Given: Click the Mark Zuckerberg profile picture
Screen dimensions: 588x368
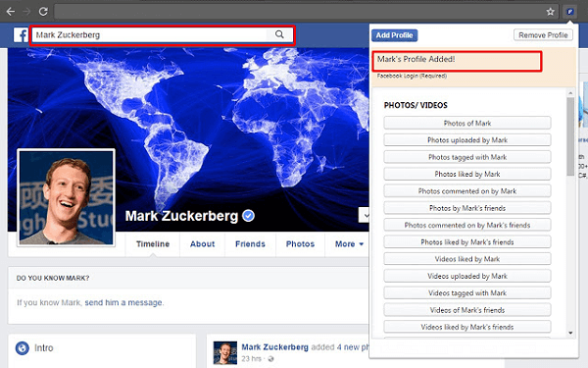Looking at the screenshot, I should coord(66,197).
